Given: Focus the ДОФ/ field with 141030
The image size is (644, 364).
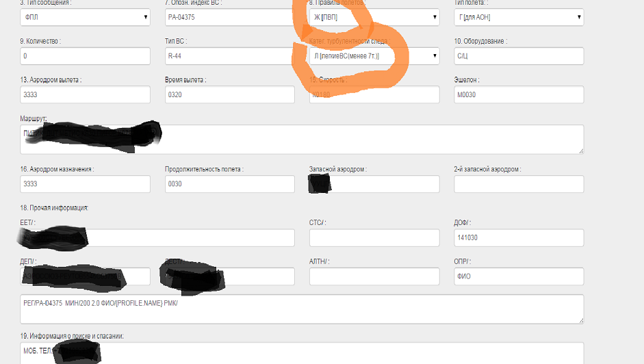Looking at the screenshot, I should click(x=518, y=237).
